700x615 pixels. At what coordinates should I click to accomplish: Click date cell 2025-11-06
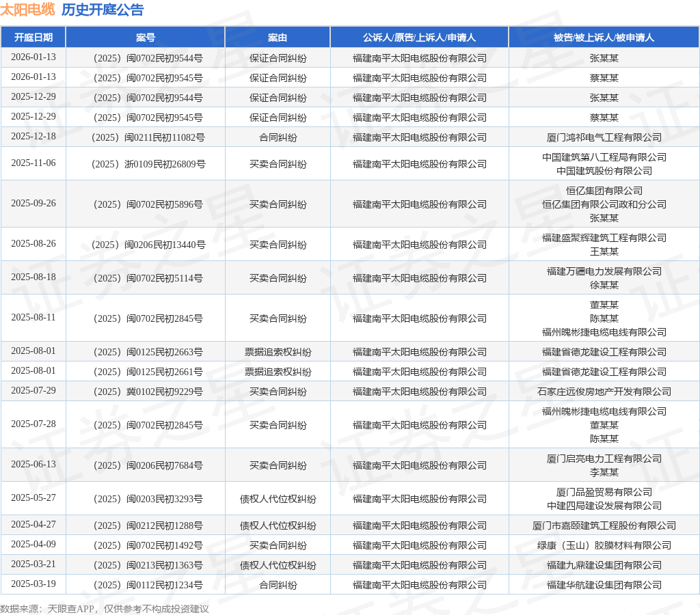coord(33,163)
